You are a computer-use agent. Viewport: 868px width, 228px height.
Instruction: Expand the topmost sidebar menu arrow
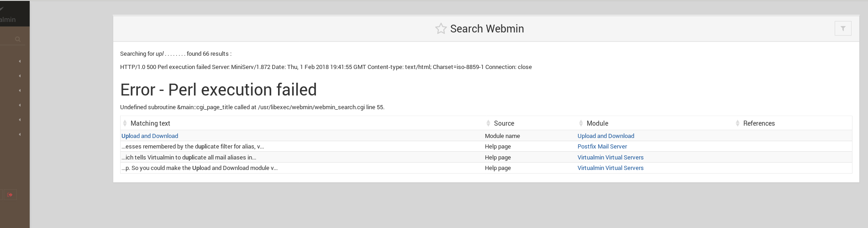point(20,61)
